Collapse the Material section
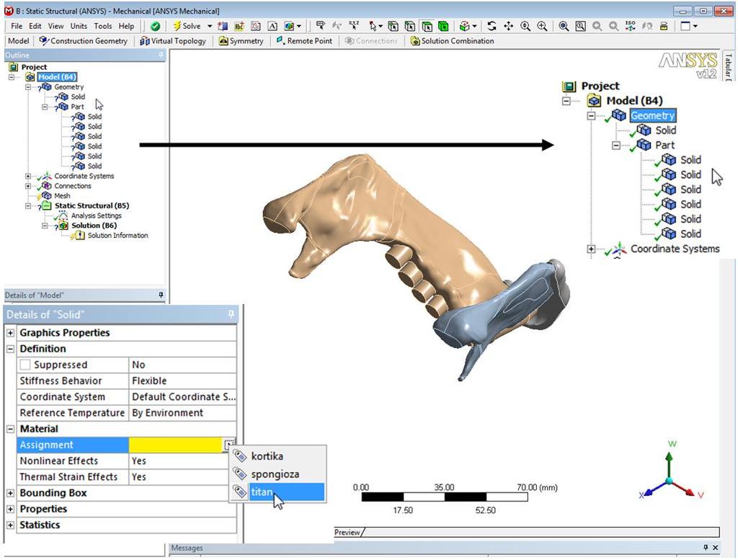738x560 pixels. tap(10, 429)
